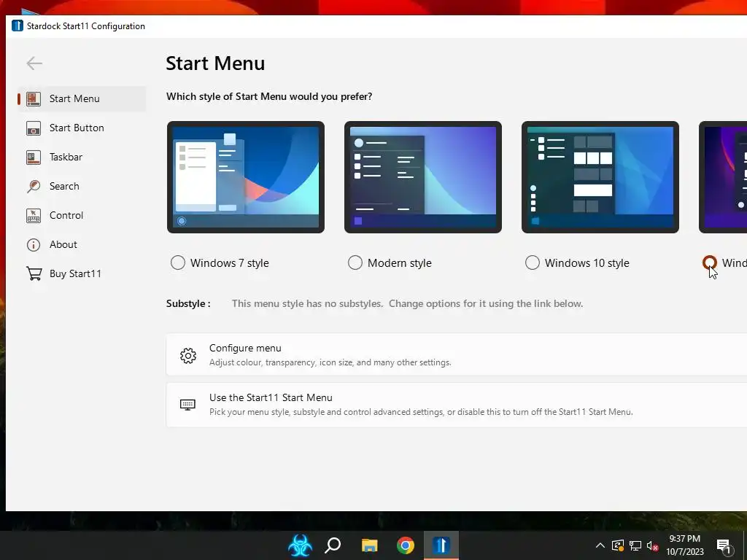Click the shopping cart icon
The height and width of the screenshot is (560, 747).
(x=34, y=274)
